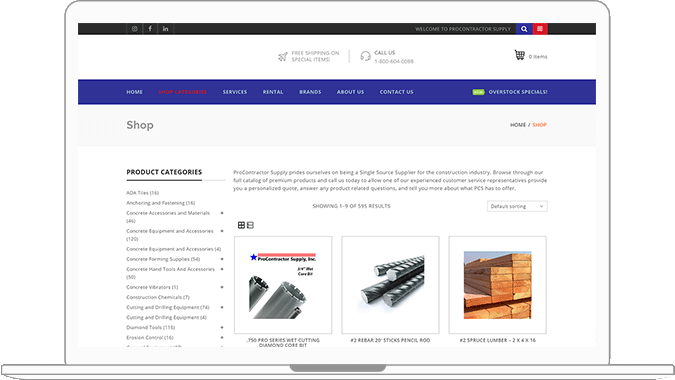Open the red hamburger menu icon
The width and height of the screenshot is (675, 380).
tap(540, 29)
